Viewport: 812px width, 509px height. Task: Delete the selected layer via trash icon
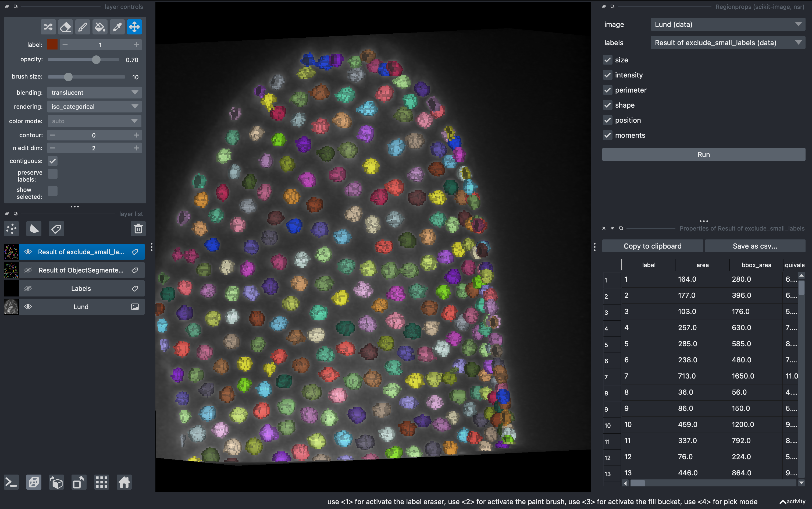tap(138, 229)
